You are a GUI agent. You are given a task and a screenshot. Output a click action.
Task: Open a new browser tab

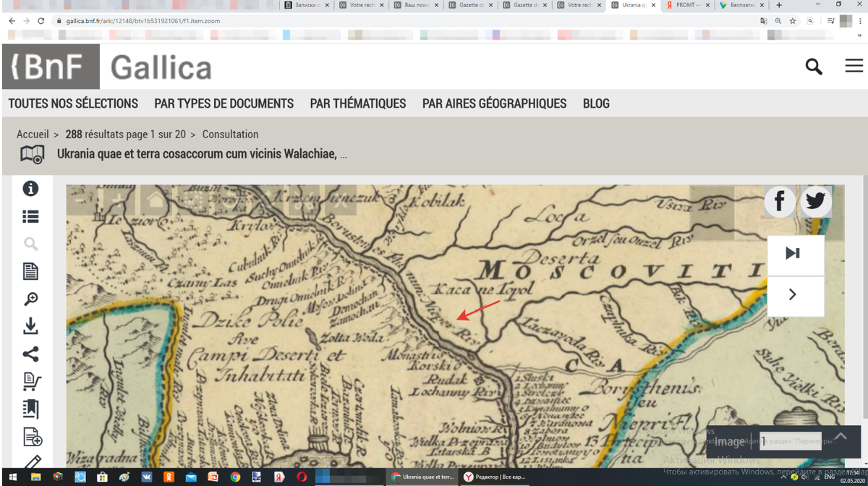point(779,5)
